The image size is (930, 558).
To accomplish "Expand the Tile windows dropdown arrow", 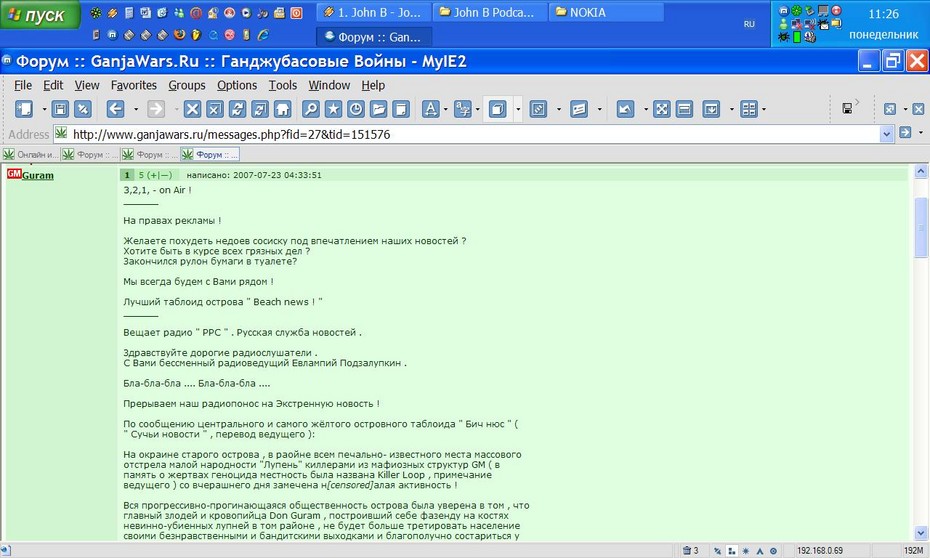I will pos(763,109).
